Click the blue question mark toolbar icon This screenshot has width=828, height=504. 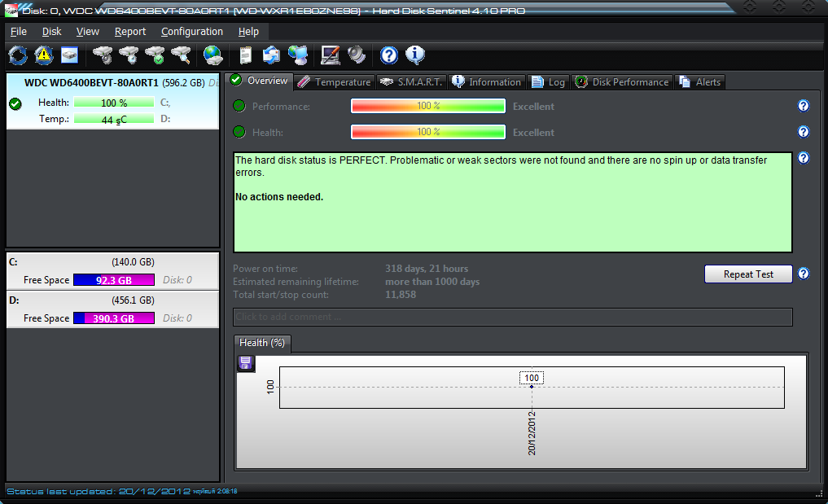point(388,55)
